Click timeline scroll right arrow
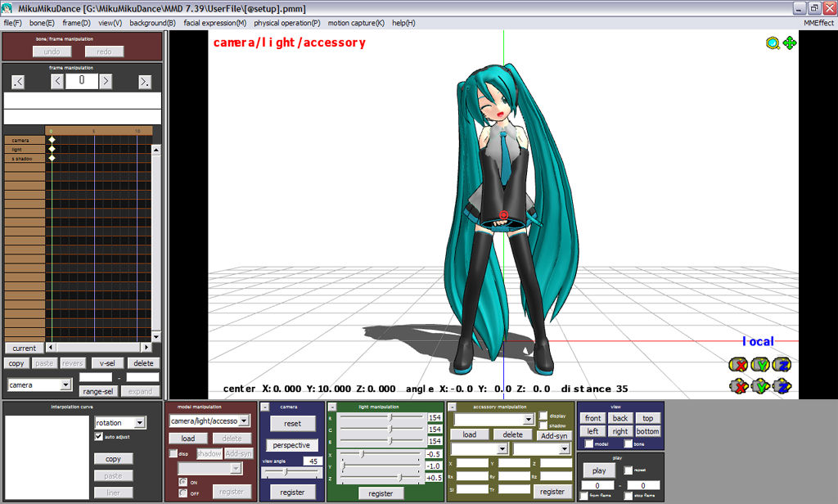Screen dimensions: 838x504 tap(146, 348)
